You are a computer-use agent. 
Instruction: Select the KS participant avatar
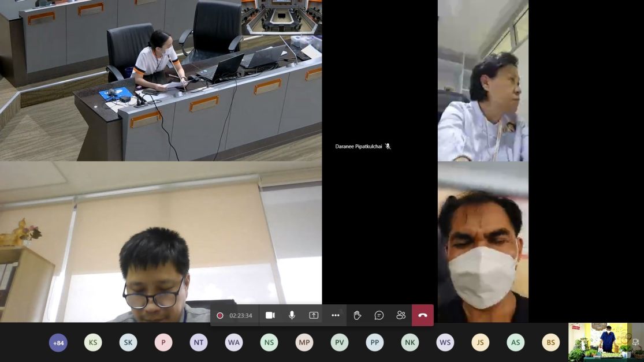pyautogui.click(x=93, y=343)
